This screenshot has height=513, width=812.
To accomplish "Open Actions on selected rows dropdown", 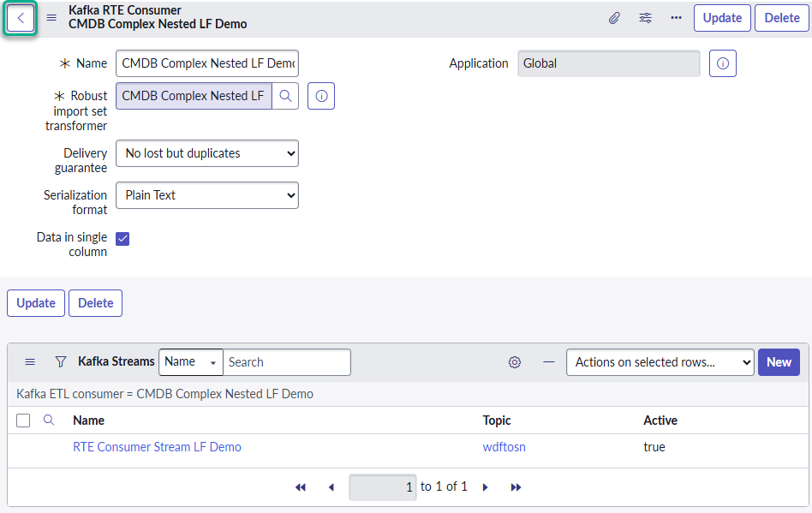I will (x=660, y=362).
